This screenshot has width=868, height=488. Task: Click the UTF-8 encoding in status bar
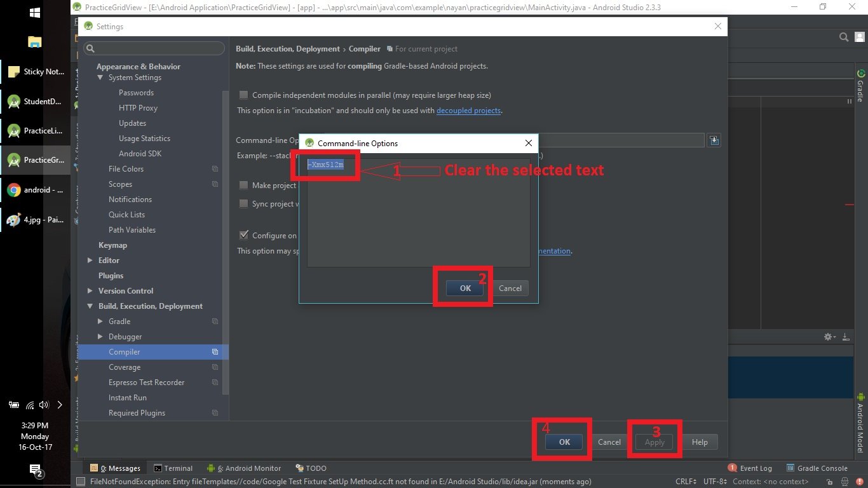point(715,482)
